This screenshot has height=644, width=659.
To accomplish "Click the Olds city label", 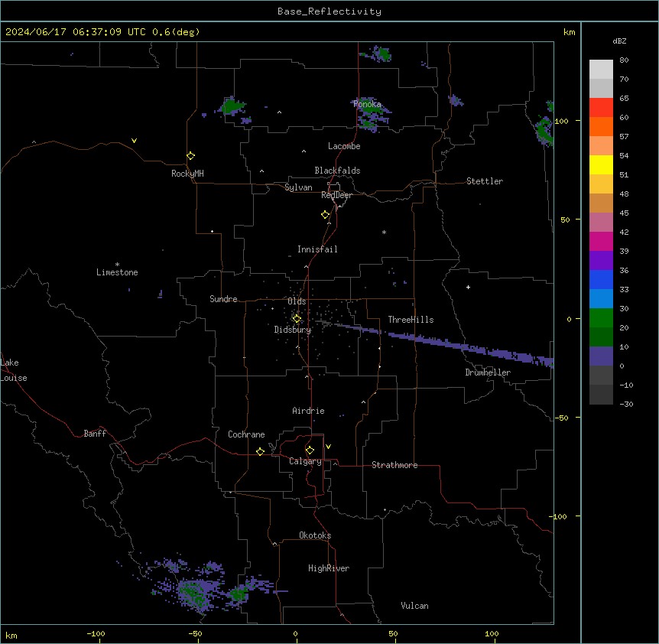I will coord(297,301).
